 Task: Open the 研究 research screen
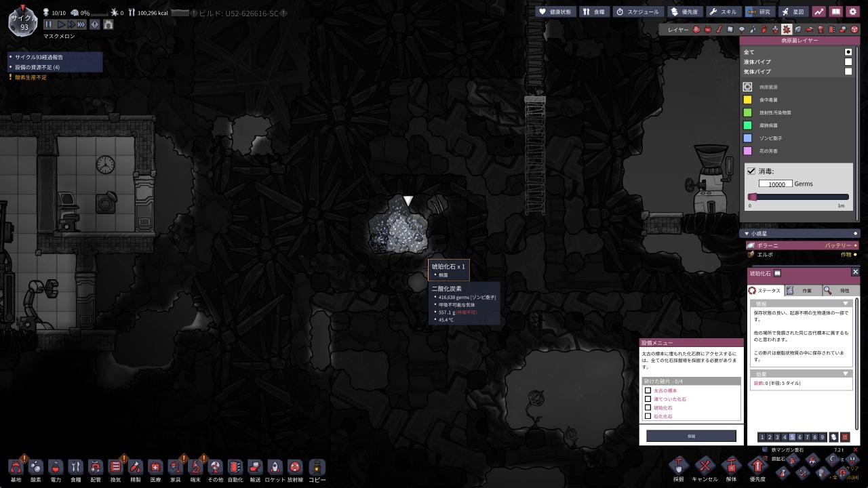point(759,12)
